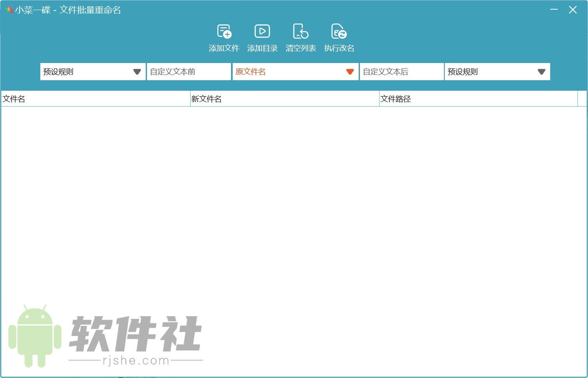Click the 自定义文本前 text field
Screen dimensions: 588x378
coord(189,71)
